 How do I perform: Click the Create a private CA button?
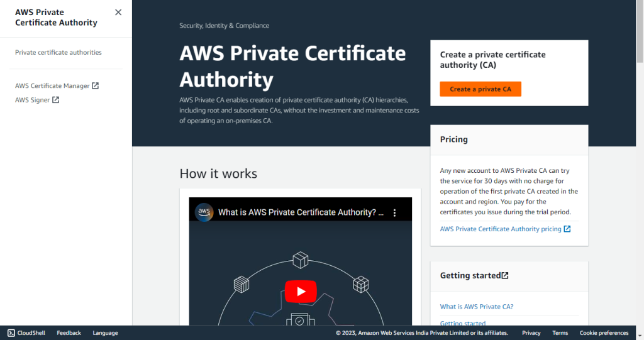tap(480, 89)
